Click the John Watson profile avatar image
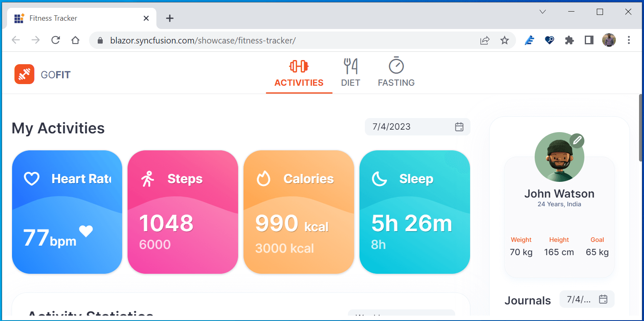 tap(560, 157)
